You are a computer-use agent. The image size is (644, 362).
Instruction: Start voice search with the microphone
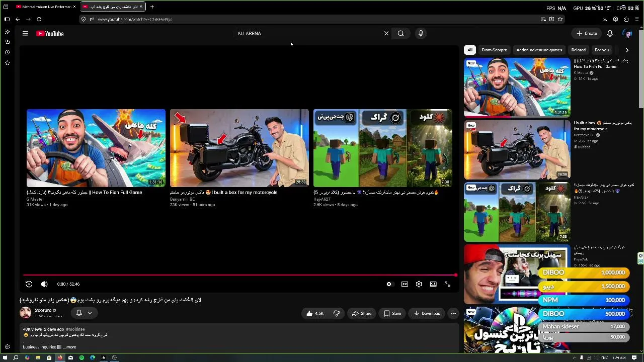(x=421, y=34)
